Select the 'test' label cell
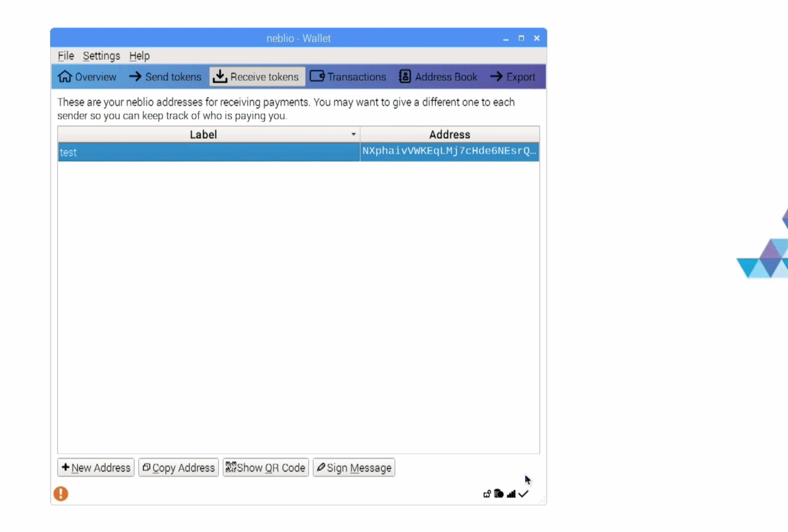 point(209,152)
